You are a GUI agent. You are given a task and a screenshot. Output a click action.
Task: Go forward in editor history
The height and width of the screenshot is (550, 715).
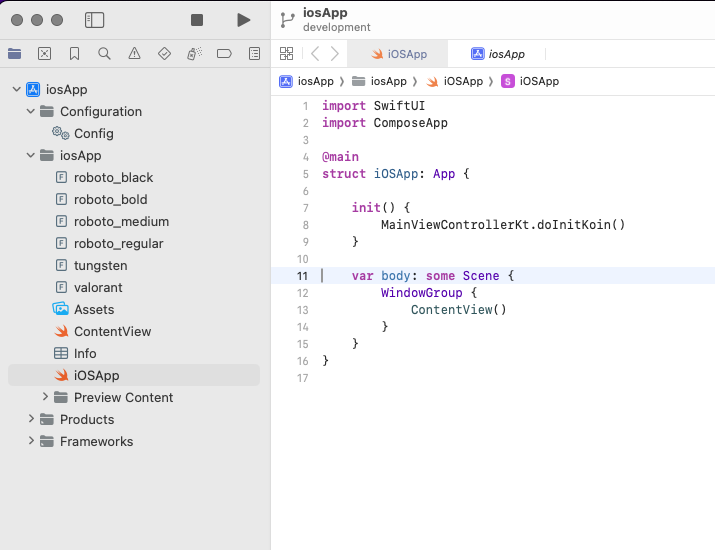coord(335,54)
